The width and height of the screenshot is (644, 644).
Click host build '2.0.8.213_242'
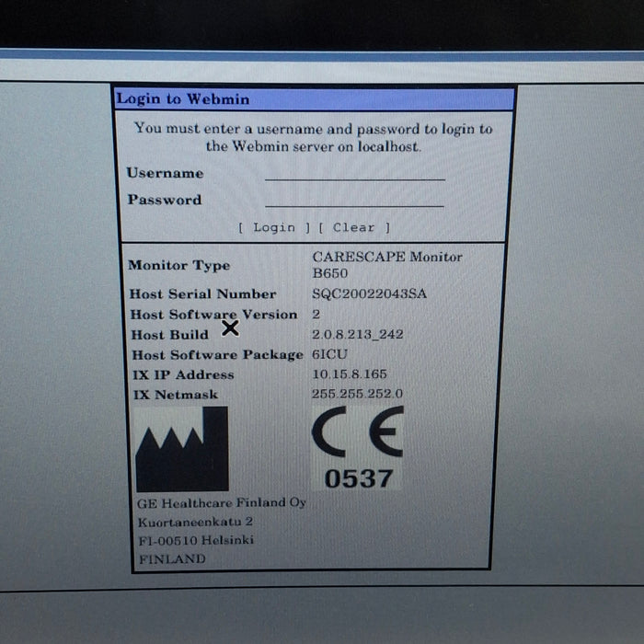pos(357,334)
